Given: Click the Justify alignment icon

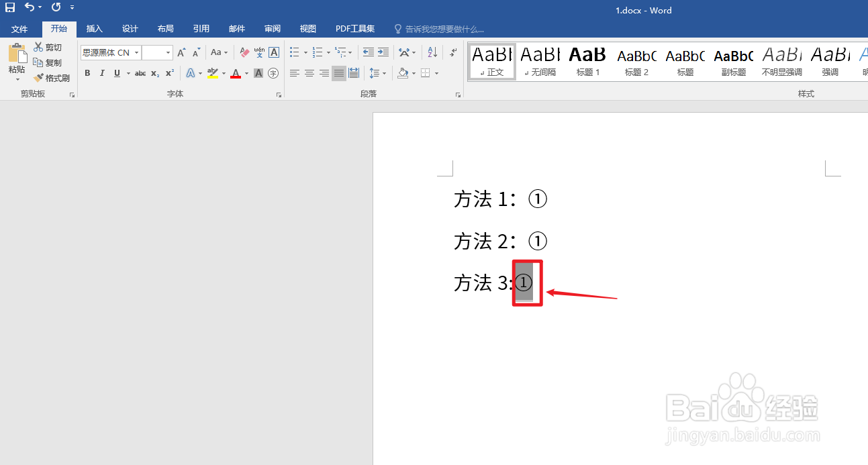Looking at the screenshot, I should 339,73.
